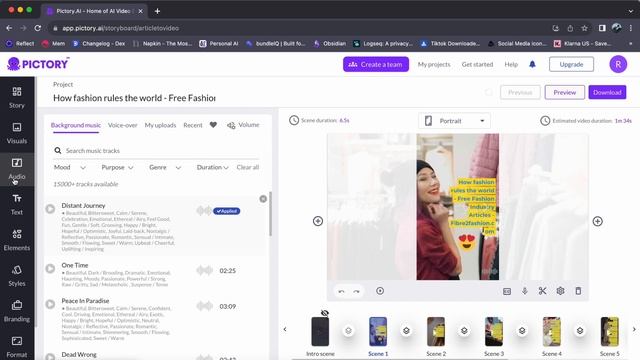This screenshot has width=640, height=360.
Task: Click the redo arrow below the preview
Action: click(356, 291)
